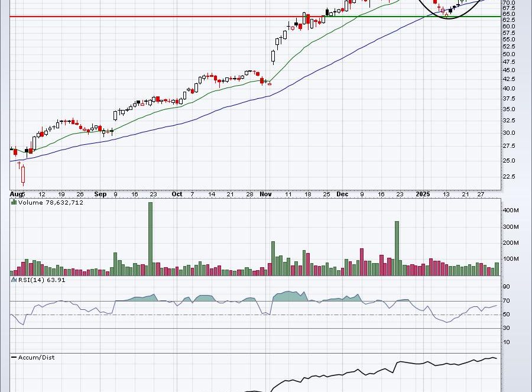
Task: Click date label '26' on the time axis
Action: [x=80, y=195]
